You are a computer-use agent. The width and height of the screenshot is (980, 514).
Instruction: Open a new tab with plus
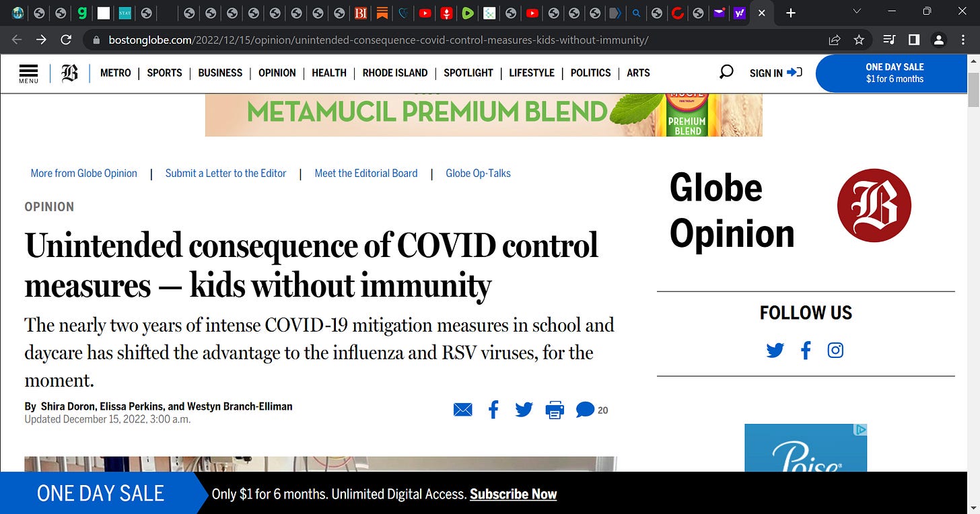[x=791, y=13]
